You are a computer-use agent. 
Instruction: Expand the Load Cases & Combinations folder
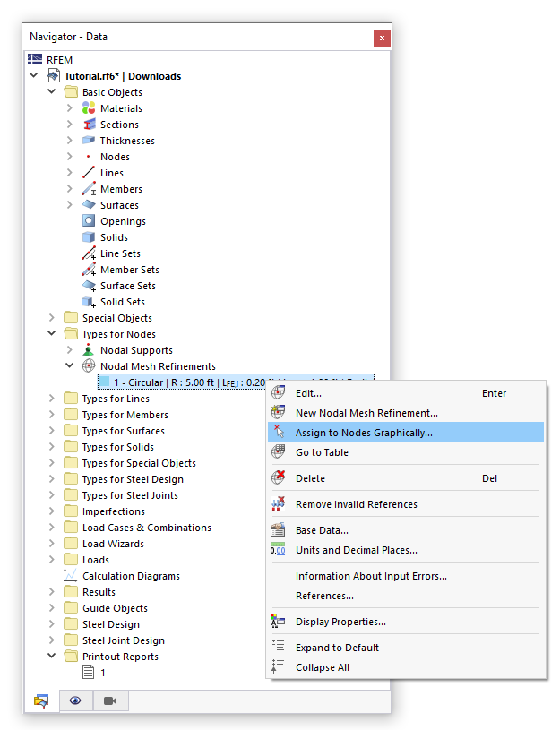tap(52, 527)
